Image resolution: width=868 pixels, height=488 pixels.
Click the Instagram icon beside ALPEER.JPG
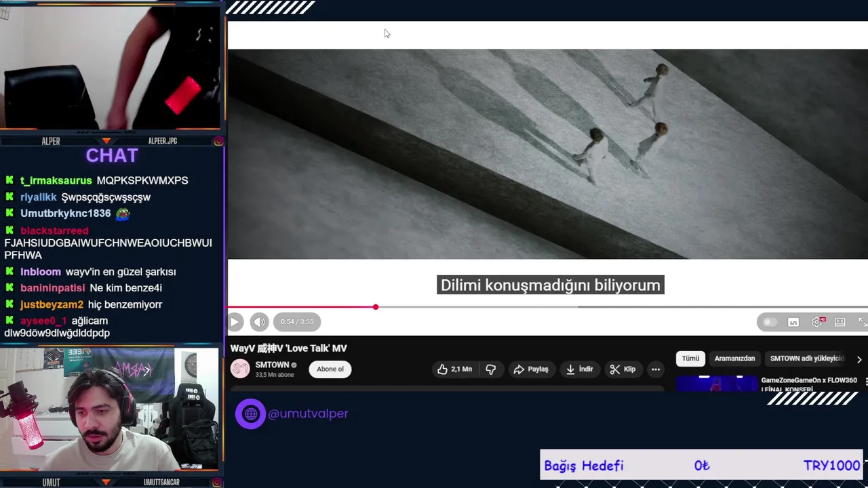[218, 141]
